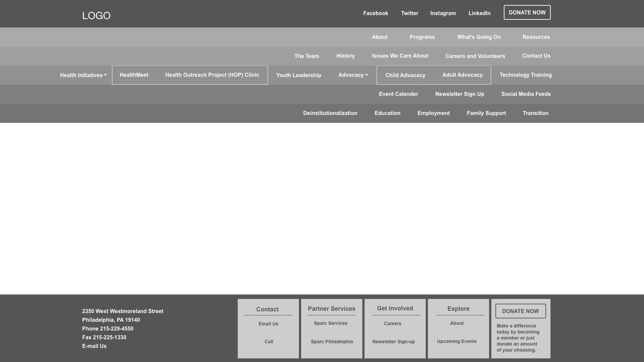Open the Deinstitutionalization resource link
This screenshot has width=644, height=362.
click(330, 113)
